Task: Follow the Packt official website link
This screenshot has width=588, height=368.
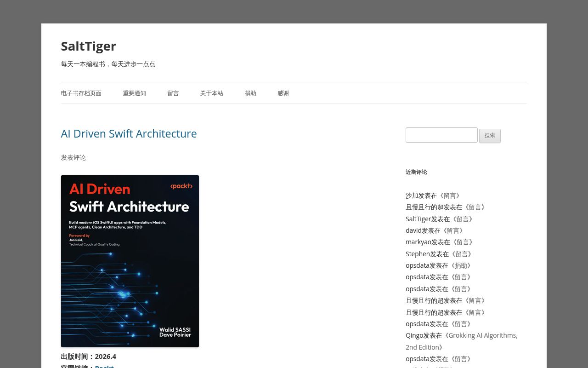Action: pos(104,367)
